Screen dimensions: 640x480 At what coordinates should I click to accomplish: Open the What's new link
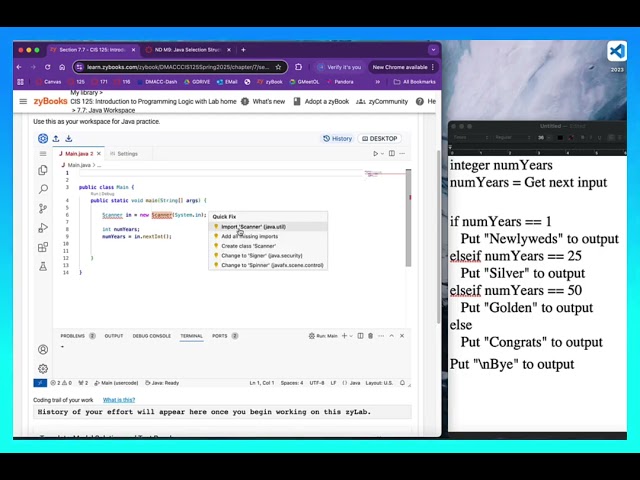(263, 101)
